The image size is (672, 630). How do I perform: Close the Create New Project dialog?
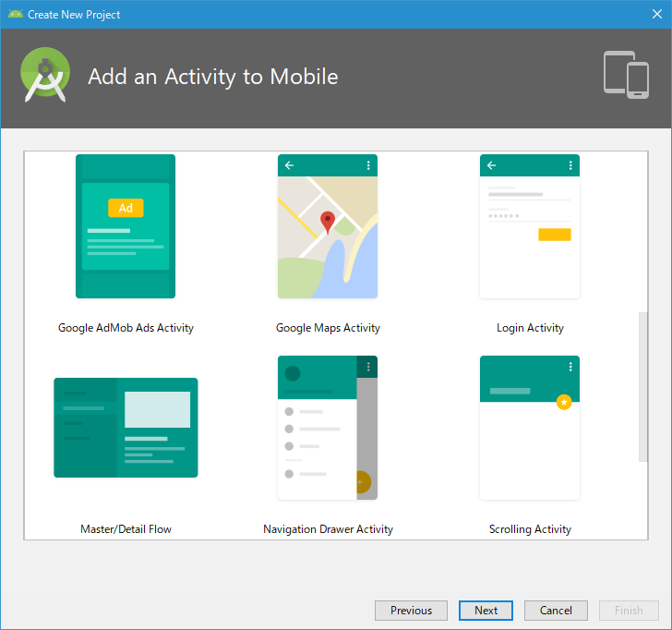[657, 14]
